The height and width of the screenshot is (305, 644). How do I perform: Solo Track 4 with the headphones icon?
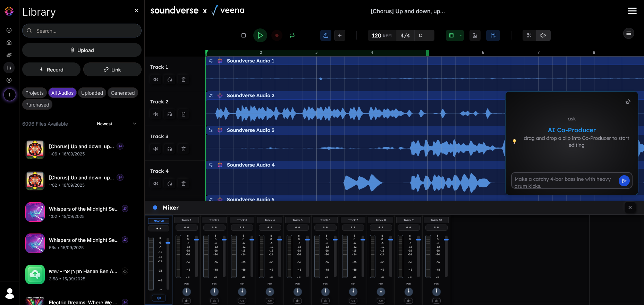170,184
